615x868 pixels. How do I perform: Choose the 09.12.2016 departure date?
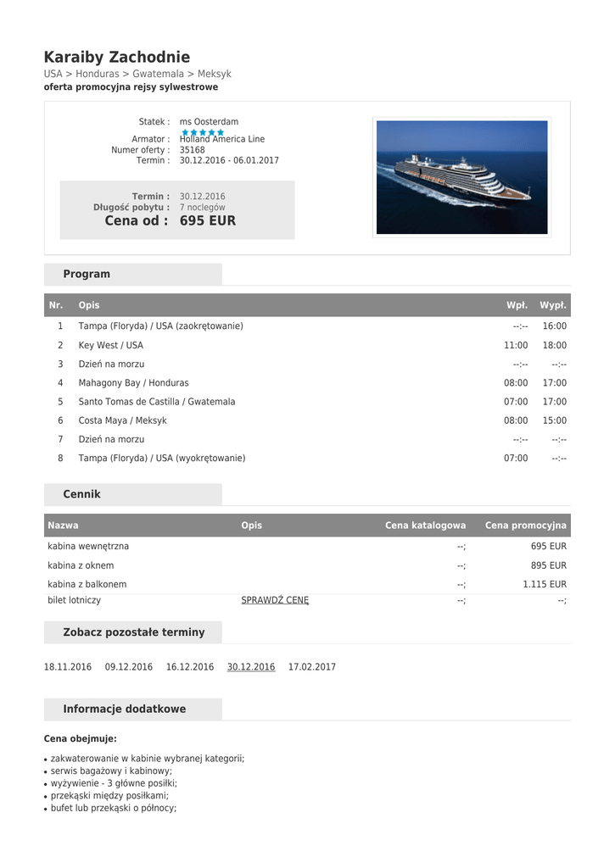coord(129,667)
